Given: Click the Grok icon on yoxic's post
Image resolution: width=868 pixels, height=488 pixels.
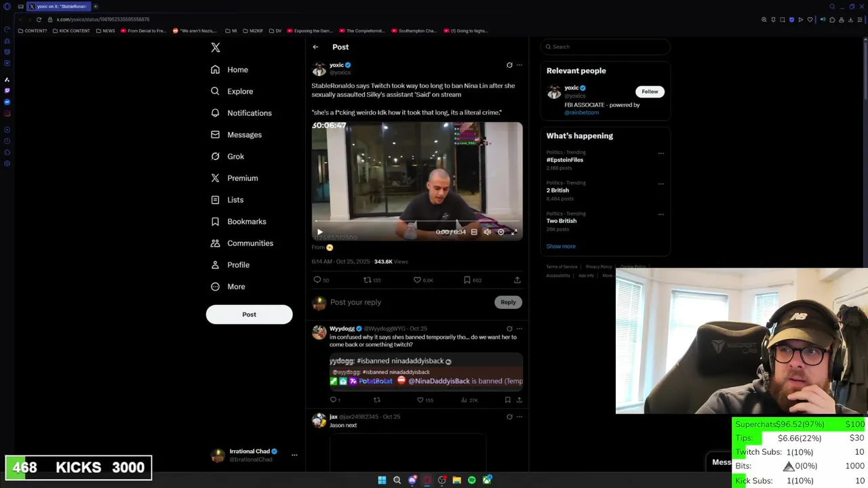Looking at the screenshot, I should click(509, 65).
